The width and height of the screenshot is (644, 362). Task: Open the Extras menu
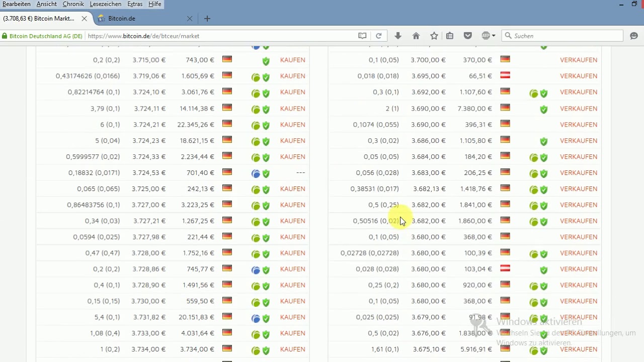(x=135, y=4)
